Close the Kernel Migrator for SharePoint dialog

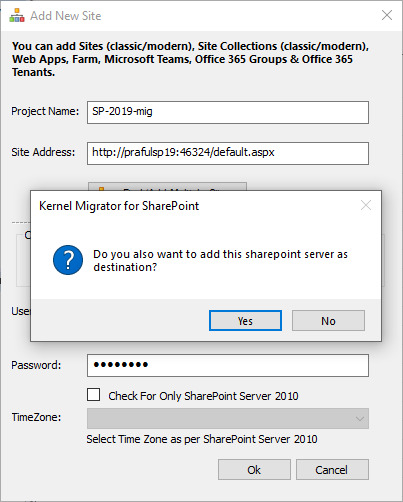[366, 205]
